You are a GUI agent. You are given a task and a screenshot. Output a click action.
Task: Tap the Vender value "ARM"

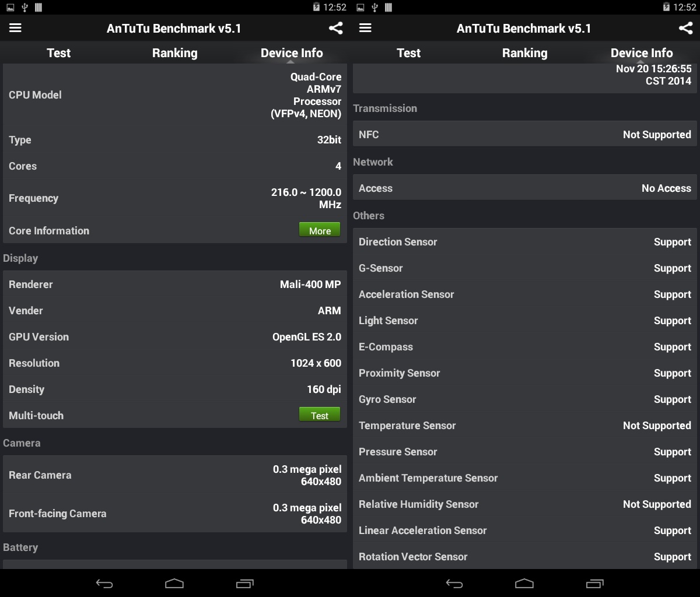coord(330,311)
